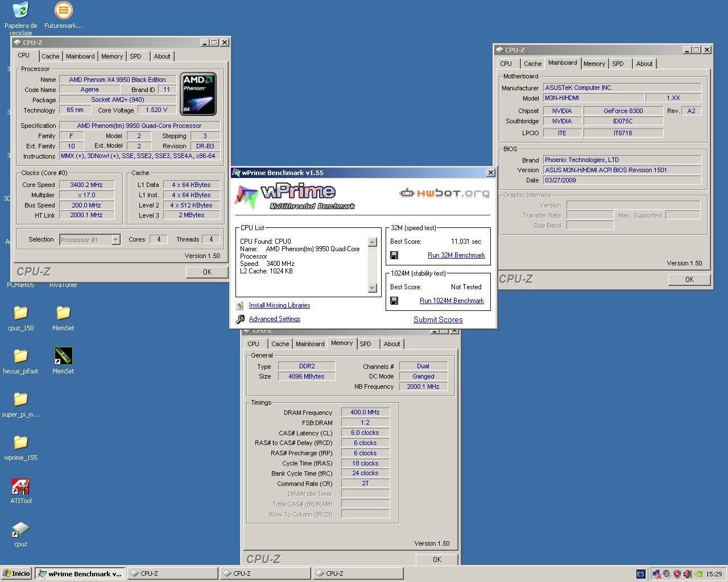Image resolution: width=728 pixels, height=582 pixels.
Task: Click the ES language indicator
Action: coord(640,574)
